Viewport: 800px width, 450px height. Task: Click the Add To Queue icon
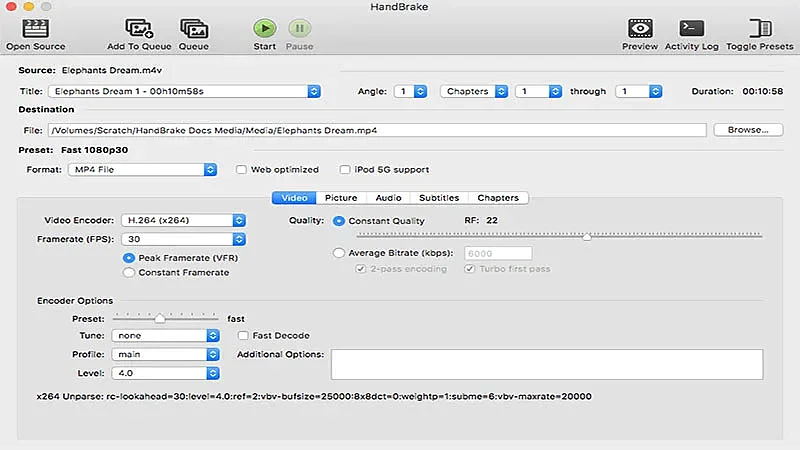[139, 29]
